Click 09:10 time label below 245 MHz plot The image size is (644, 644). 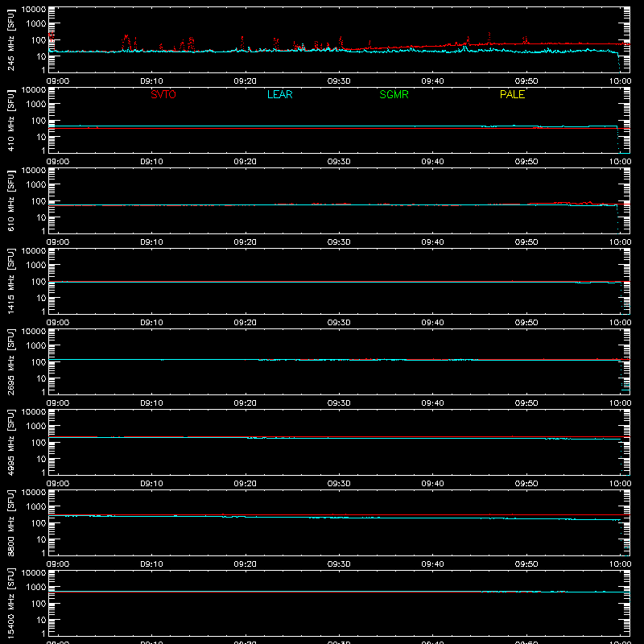click(x=151, y=81)
